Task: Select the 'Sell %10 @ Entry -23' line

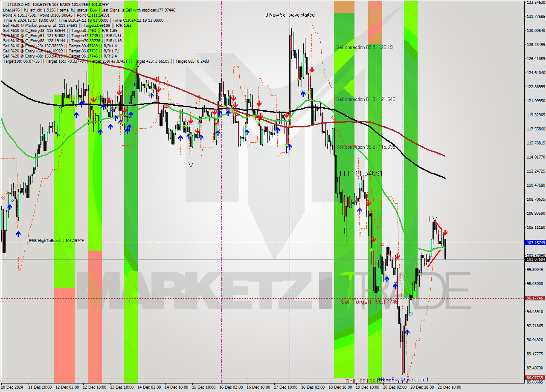Action: point(60,46)
